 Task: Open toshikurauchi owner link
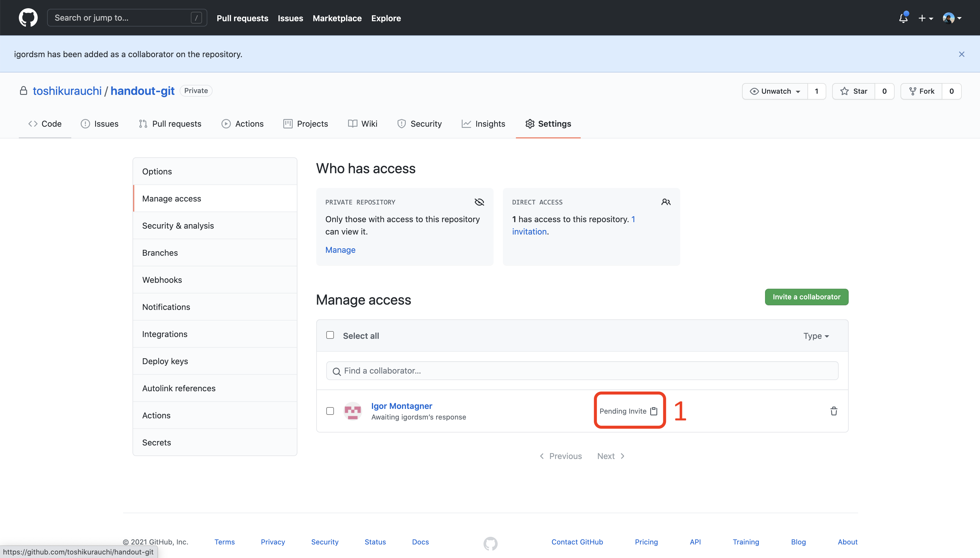[67, 91]
